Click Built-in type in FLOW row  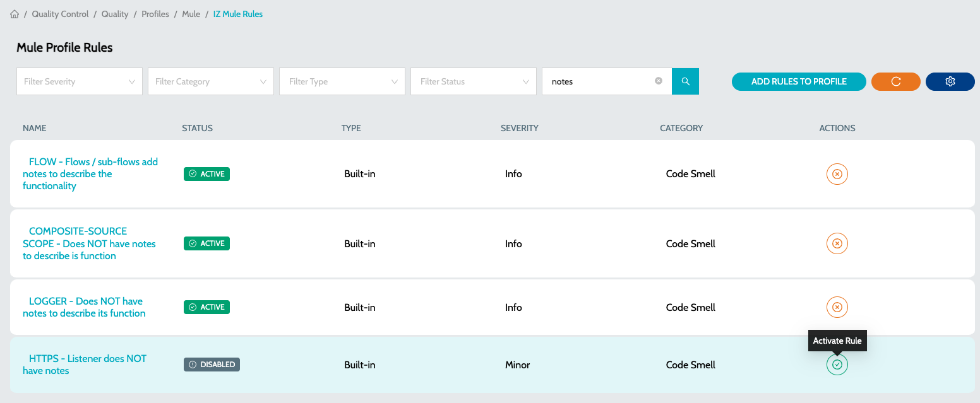360,174
